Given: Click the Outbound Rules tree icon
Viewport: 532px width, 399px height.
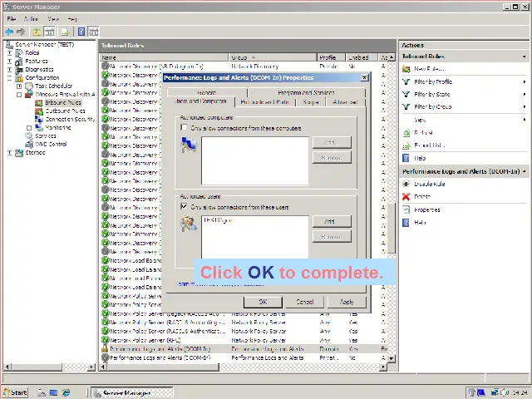Looking at the screenshot, I should pos(39,111).
